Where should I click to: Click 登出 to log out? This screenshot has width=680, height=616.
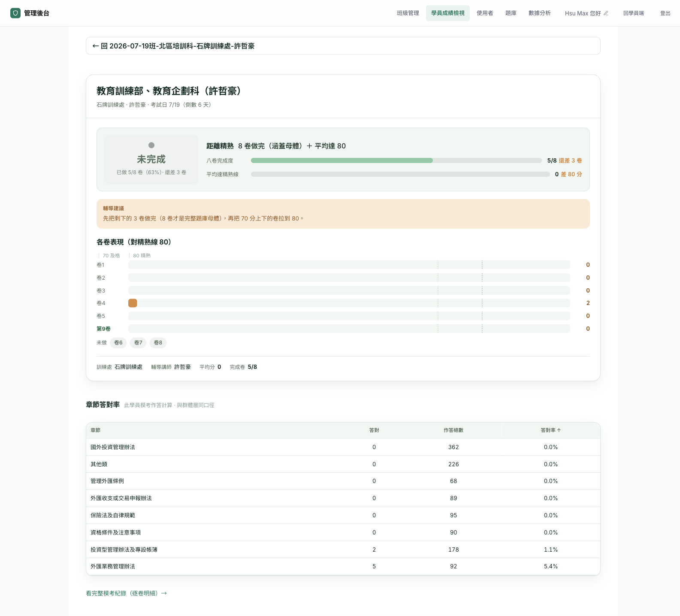click(665, 13)
